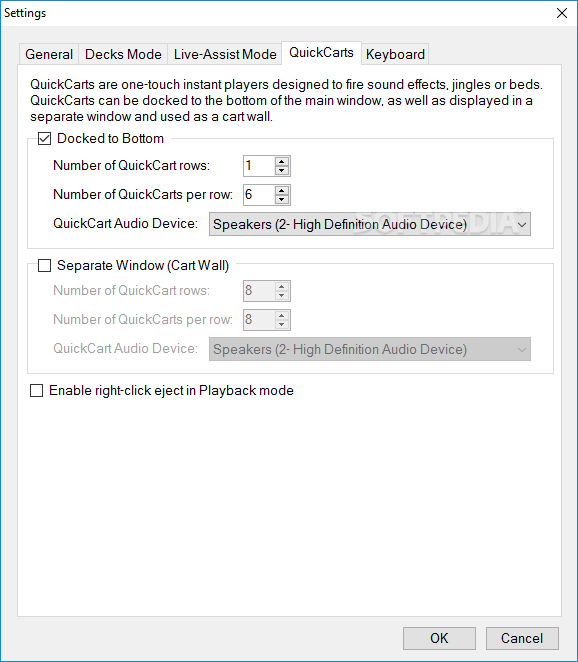Select the QuickCarts tab
This screenshot has width=578, height=662.
pyautogui.click(x=321, y=53)
